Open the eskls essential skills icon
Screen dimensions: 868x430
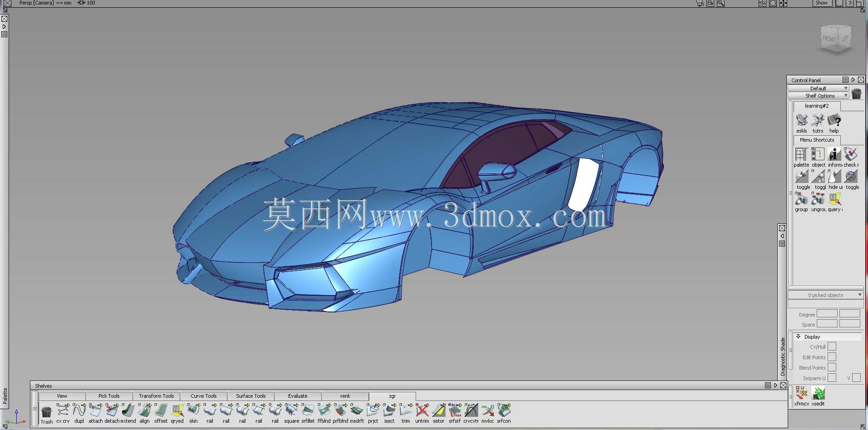pyautogui.click(x=802, y=120)
